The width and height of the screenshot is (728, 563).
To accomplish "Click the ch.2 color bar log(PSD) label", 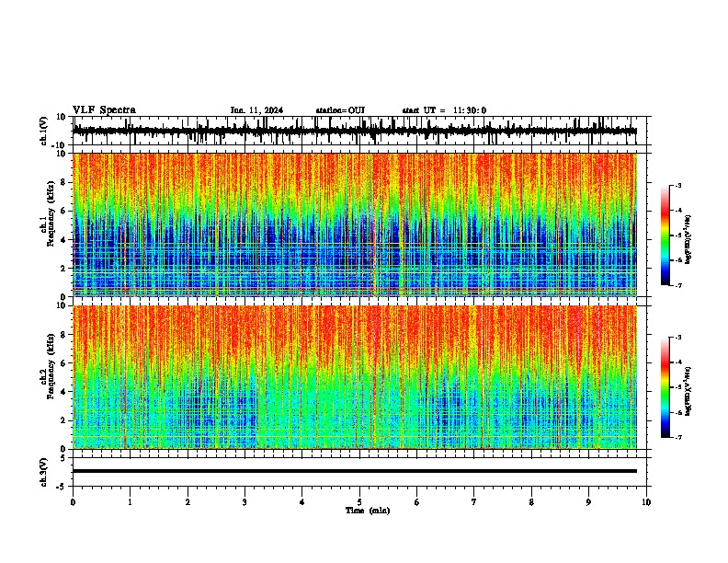I will [688, 391].
